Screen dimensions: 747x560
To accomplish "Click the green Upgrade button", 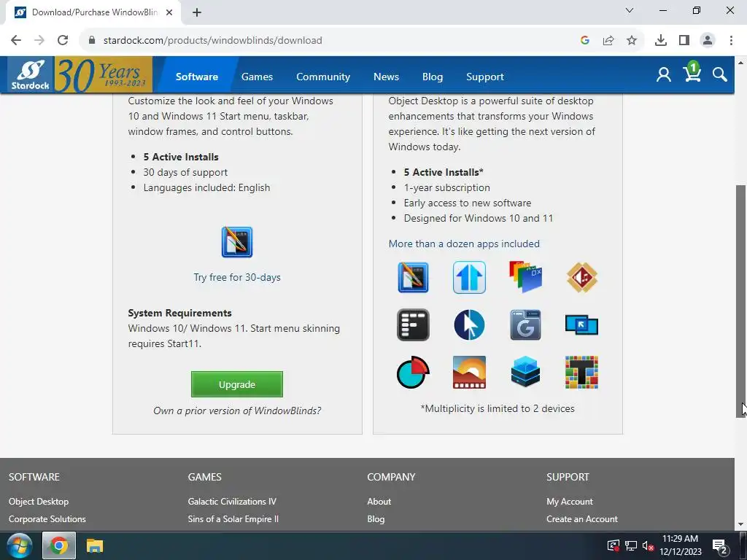I will (x=237, y=384).
